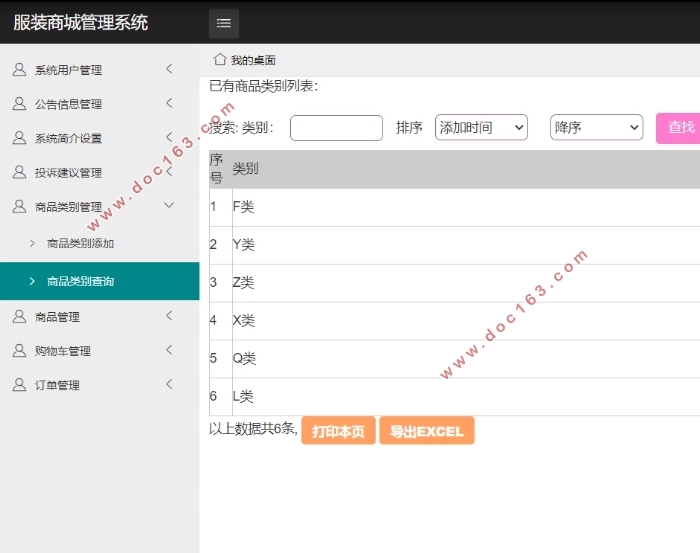Expand the 订单管理 menu chevron

point(169,384)
